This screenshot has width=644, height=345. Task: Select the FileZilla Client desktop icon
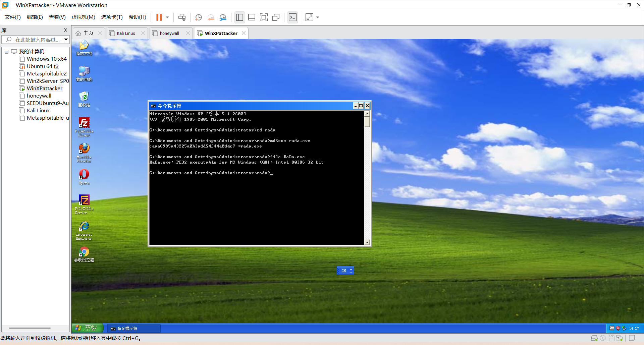pos(84,127)
